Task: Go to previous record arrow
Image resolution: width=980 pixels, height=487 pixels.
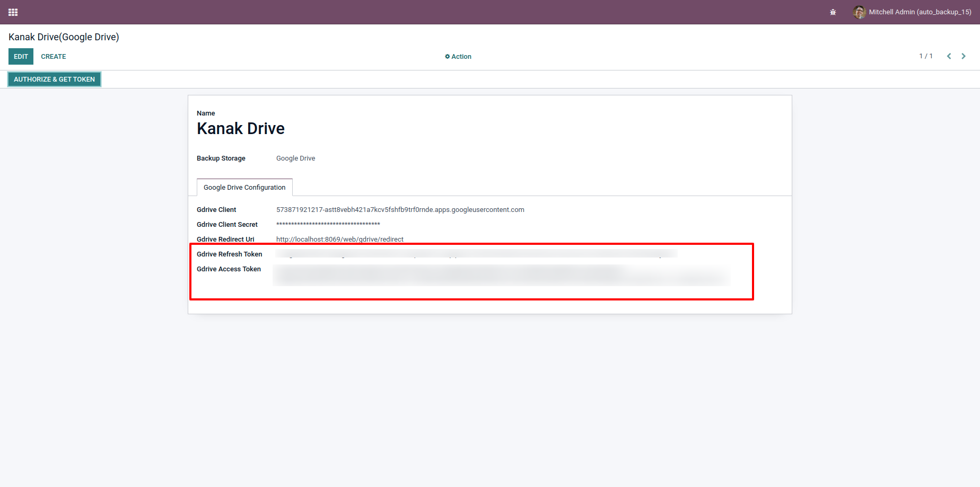Action: [x=949, y=56]
